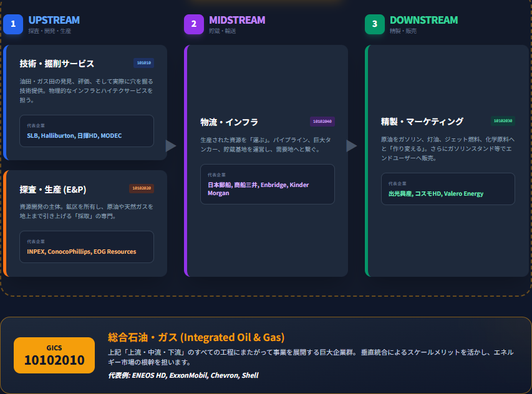
Task: Click the arrow between Midstream and Downstream
Action: (351, 145)
